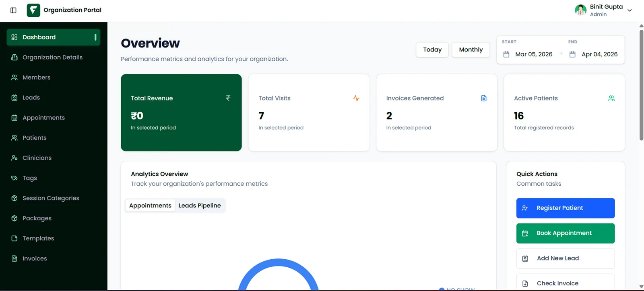644x291 pixels.
Task: Click the Templates file icon
Action: tap(14, 238)
